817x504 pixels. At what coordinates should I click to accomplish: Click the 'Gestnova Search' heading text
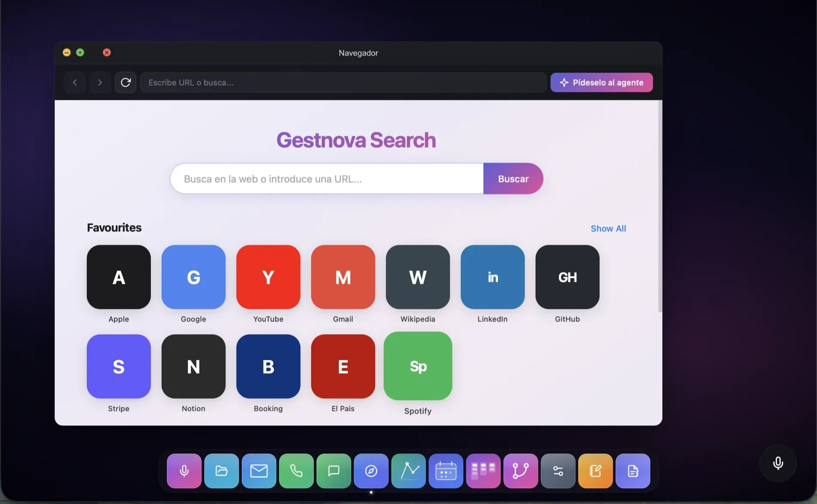click(356, 140)
